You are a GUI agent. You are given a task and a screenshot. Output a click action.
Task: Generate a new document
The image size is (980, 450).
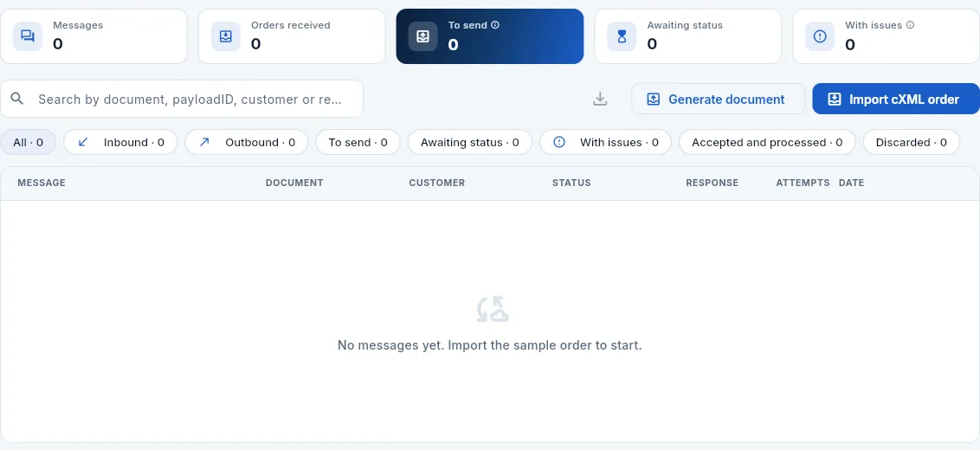tap(719, 99)
